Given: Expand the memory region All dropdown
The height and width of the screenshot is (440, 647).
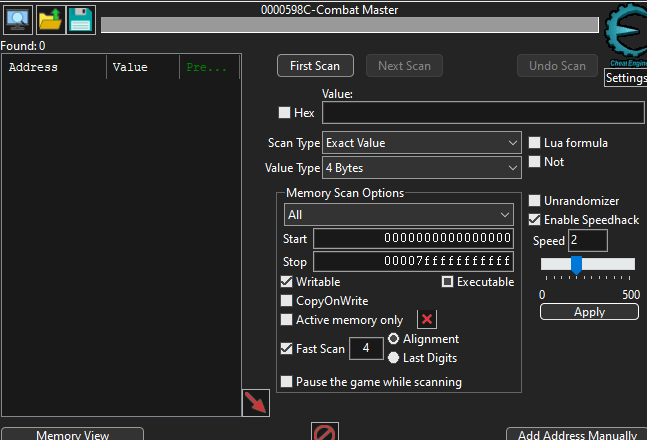Looking at the screenshot, I should pos(399,215).
